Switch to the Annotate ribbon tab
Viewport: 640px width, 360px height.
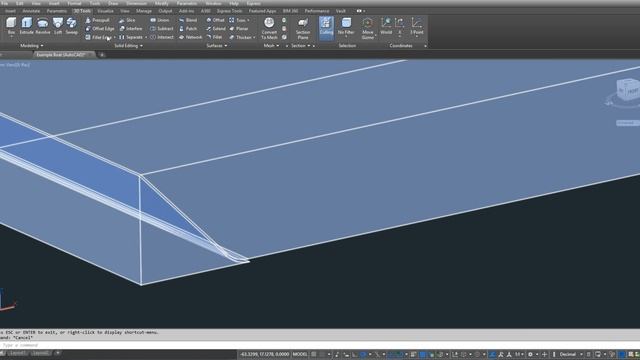(31, 11)
